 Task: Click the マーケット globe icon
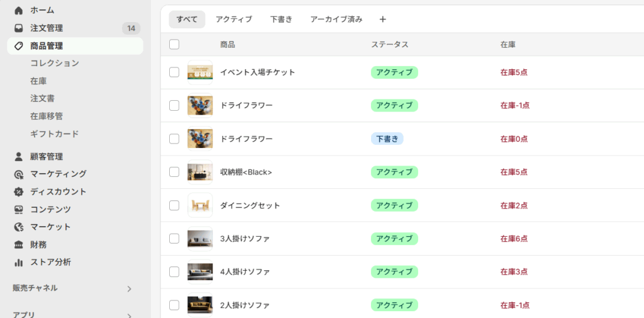(x=19, y=227)
